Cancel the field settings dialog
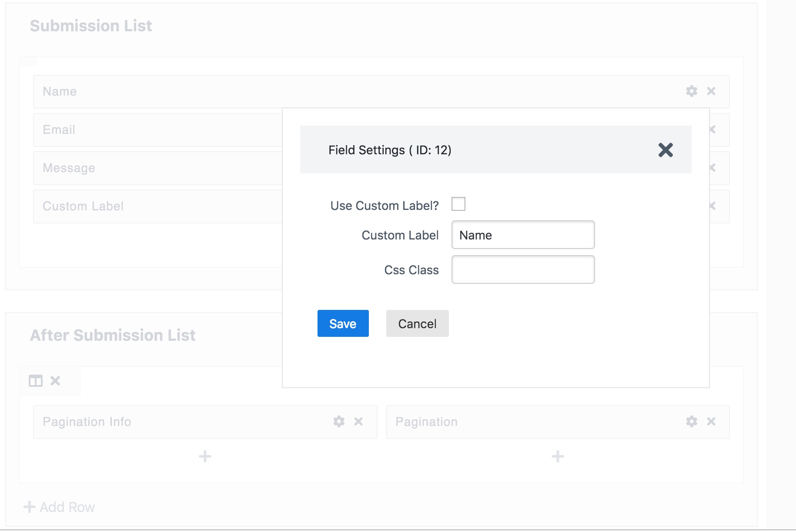Screen dimensions: 796x532 pos(417,323)
